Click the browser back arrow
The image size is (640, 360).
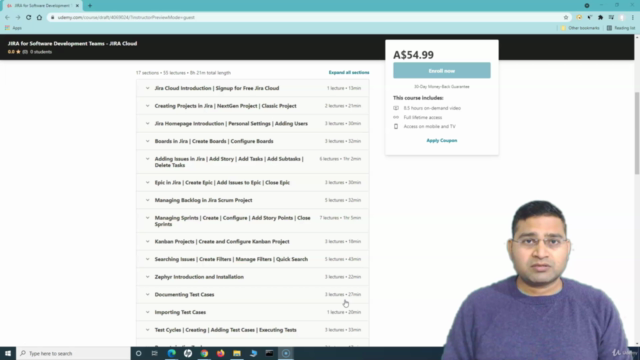[7, 18]
